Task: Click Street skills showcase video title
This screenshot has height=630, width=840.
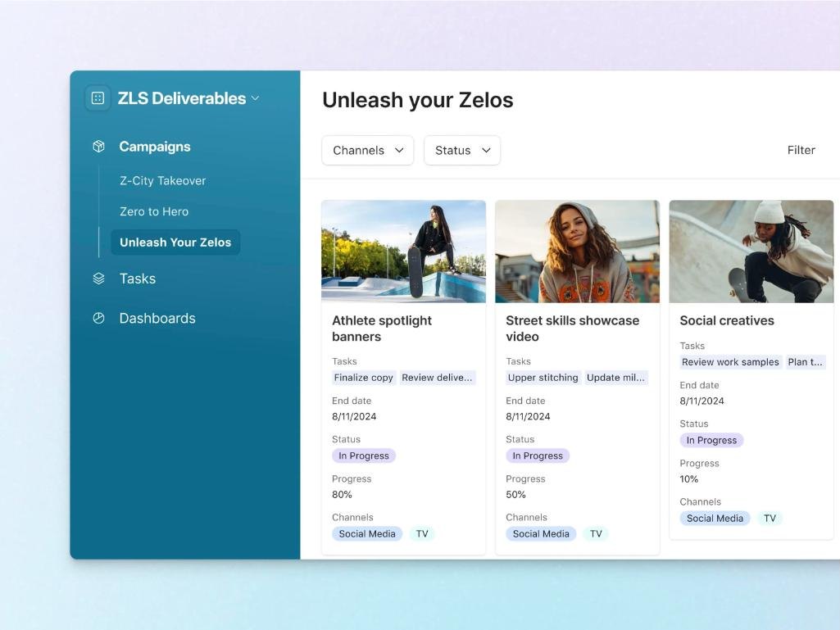Action: tap(572, 329)
